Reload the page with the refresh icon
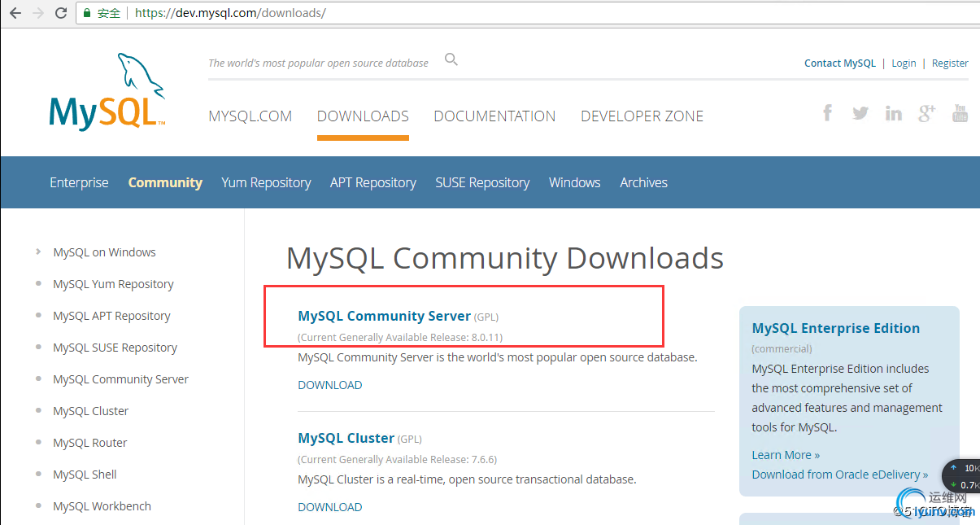The height and width of the screenshot is (525, 980). pos(61,13)
